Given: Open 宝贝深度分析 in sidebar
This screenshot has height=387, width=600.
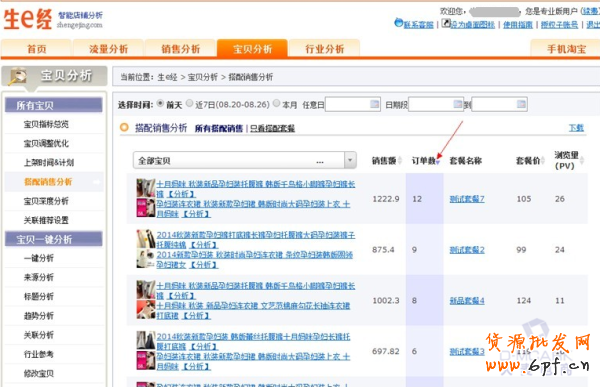Looking at the screenshot, I should [x=46, y=201].
